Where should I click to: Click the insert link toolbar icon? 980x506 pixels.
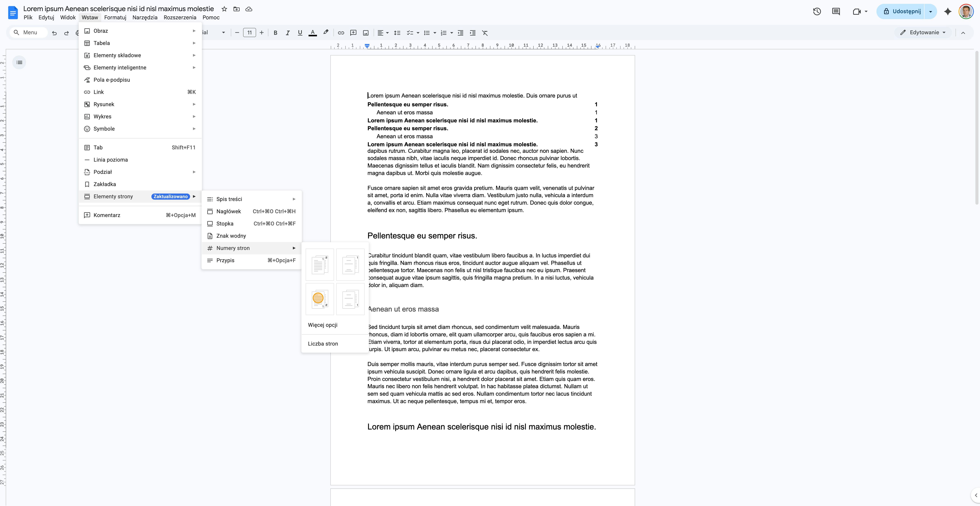click(341, 33)
